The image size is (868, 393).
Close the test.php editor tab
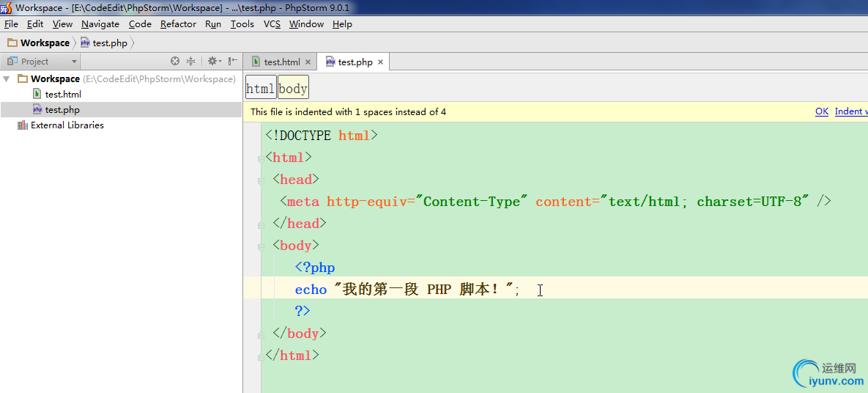[x=380, y=62]
